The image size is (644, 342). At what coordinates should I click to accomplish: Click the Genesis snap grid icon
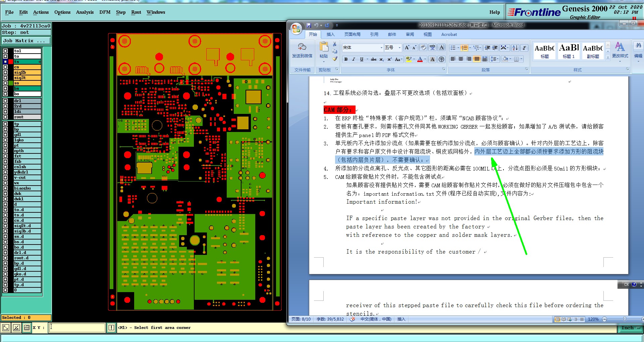27,328
